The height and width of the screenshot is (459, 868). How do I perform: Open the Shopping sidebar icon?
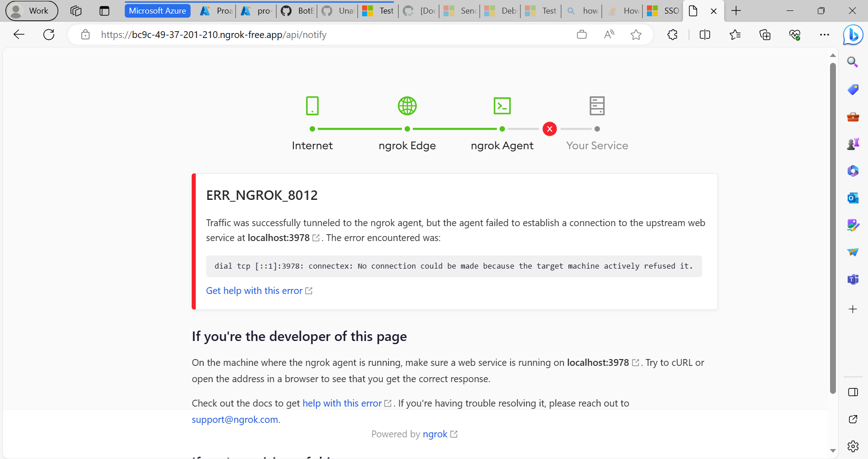coord(853,90)
